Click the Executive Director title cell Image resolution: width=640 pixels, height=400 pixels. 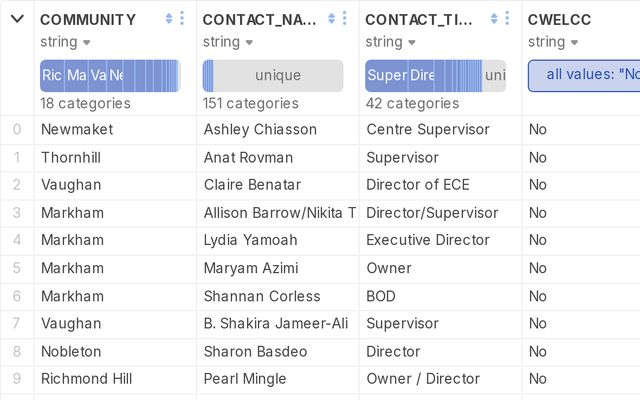pyautogui.click(x=428, y=240)
